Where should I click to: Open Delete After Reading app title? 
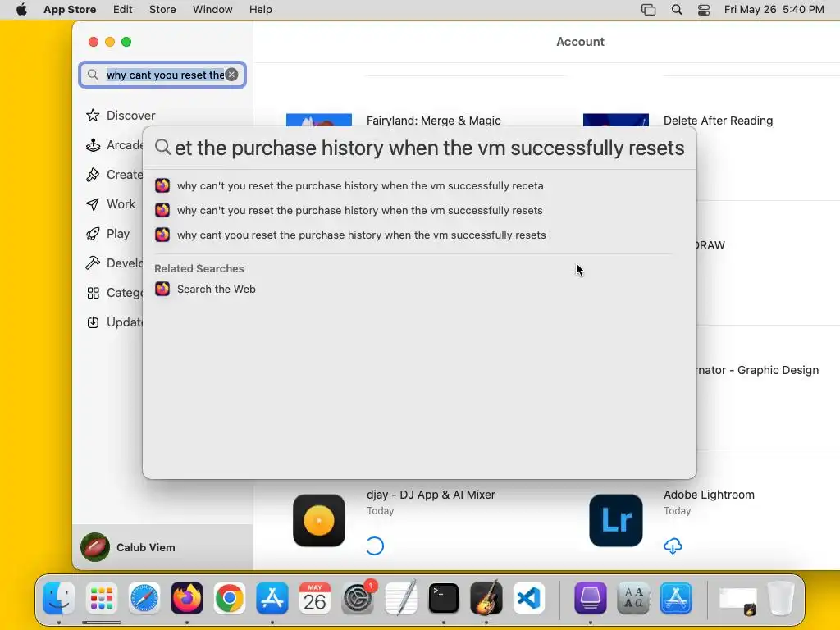pyautogui.click(x=718, y=121)
